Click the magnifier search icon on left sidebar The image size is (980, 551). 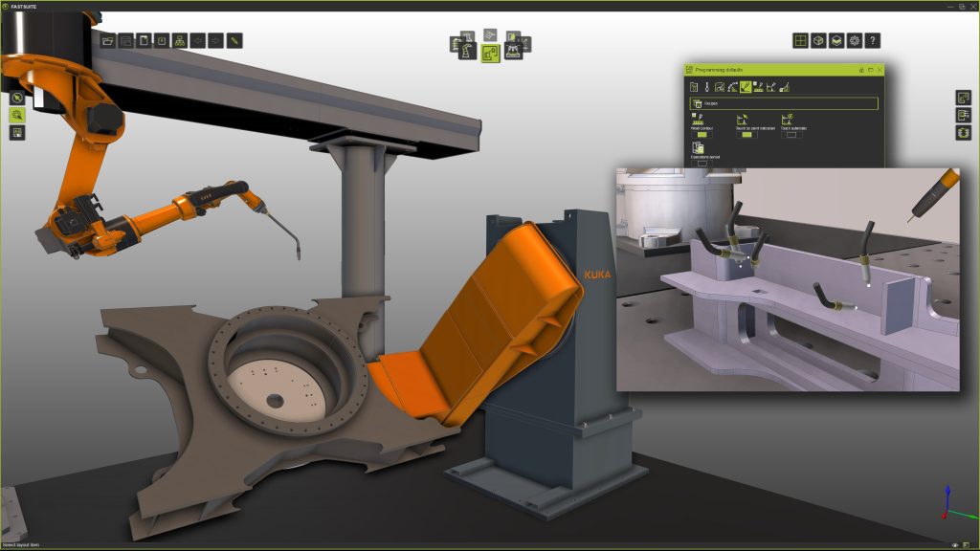click(x=17, y=115)
